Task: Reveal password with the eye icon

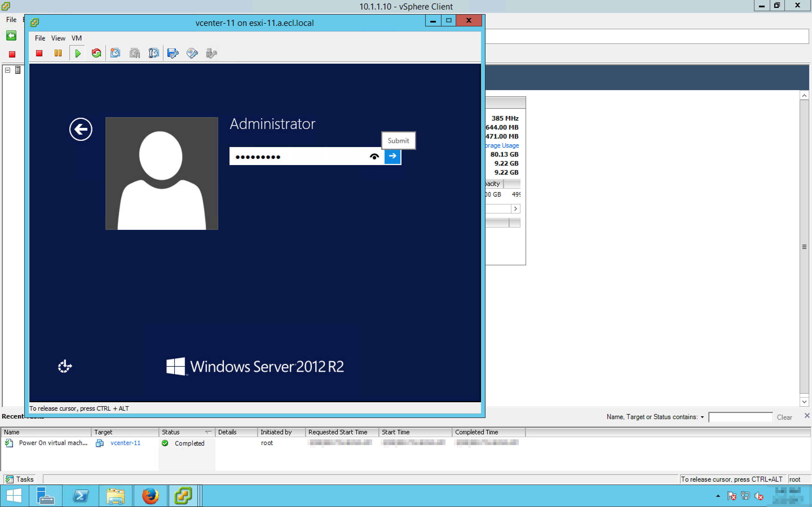Action: point(374,156)
